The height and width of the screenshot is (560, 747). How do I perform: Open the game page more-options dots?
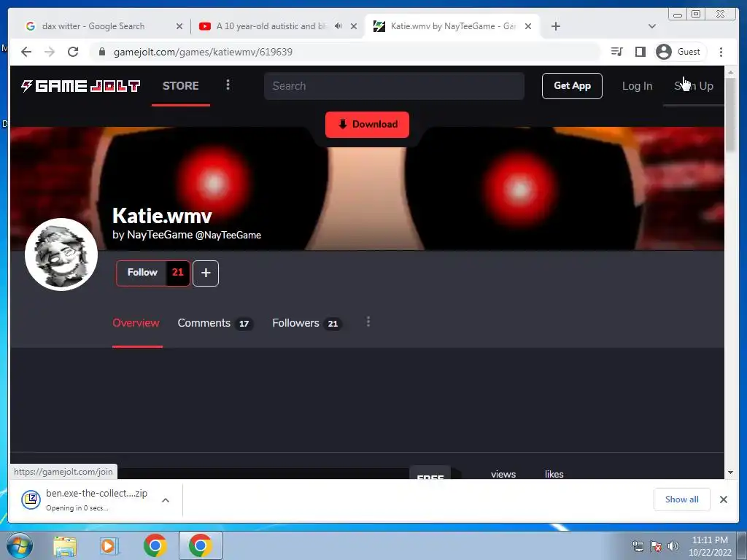(x=368, y=322)
